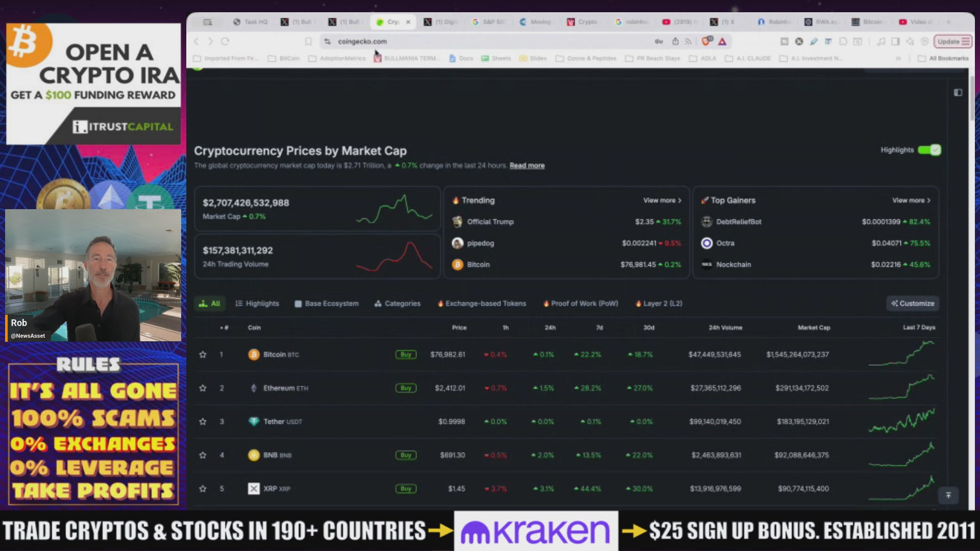Click the scroll-to-top arrow button

[x=948, y=495]
